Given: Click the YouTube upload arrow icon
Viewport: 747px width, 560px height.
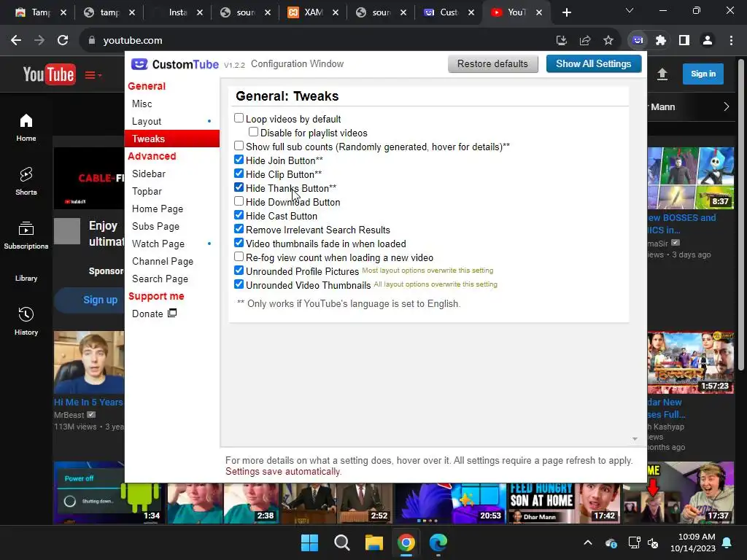Looking at the screenshot, I should [662, 74].
